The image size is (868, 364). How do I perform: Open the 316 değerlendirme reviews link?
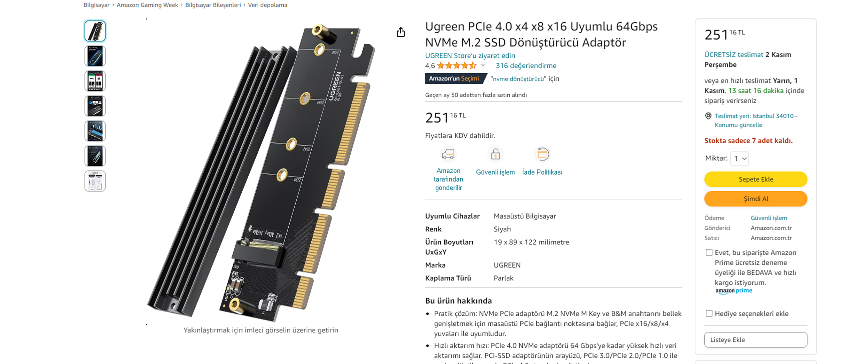point(526,65)
